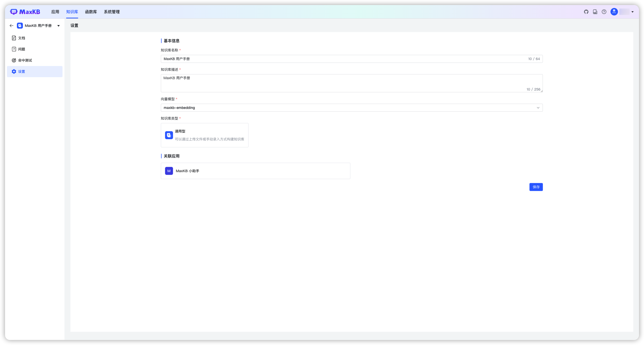This screenshot has width=644, height=345.
Task: Open the 文档 sidebar item
Action: click(22, 38)
